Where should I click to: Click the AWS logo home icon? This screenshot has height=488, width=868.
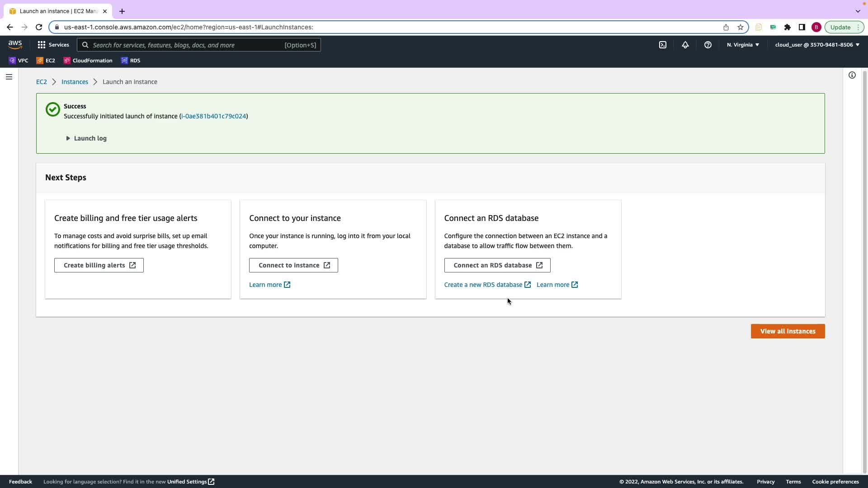(x=15, y=45)
